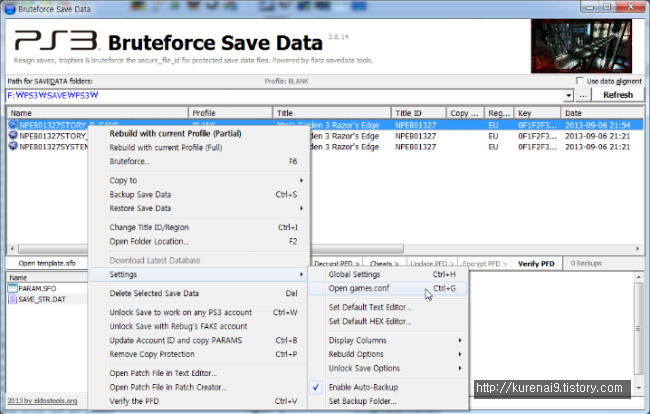
Task: Click the Verify PFD button
Action: point(536,264)
